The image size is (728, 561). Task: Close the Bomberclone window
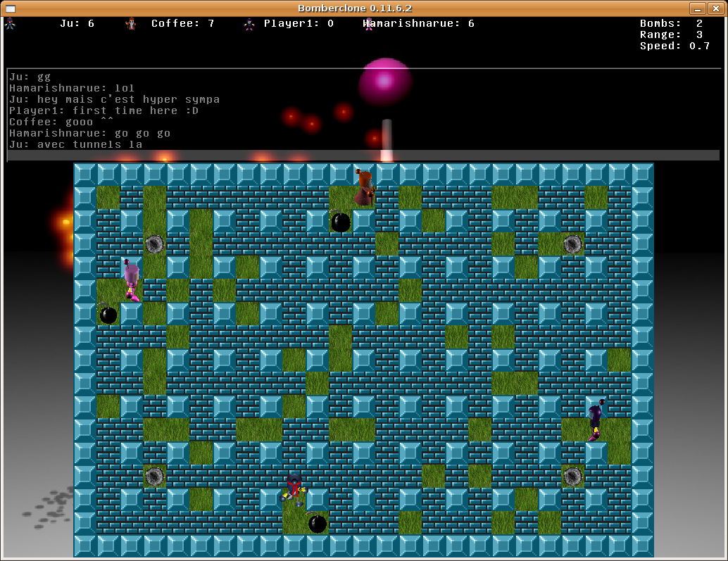click(716, 8)
